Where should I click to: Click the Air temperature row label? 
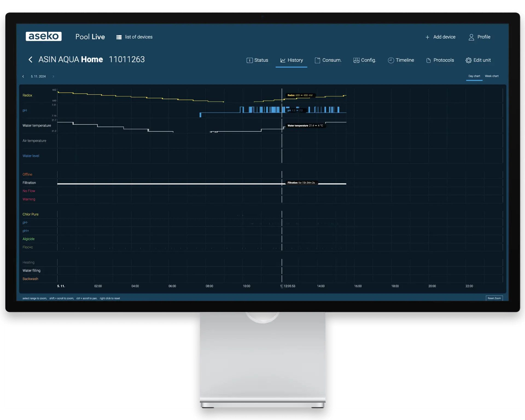(34, 141)
